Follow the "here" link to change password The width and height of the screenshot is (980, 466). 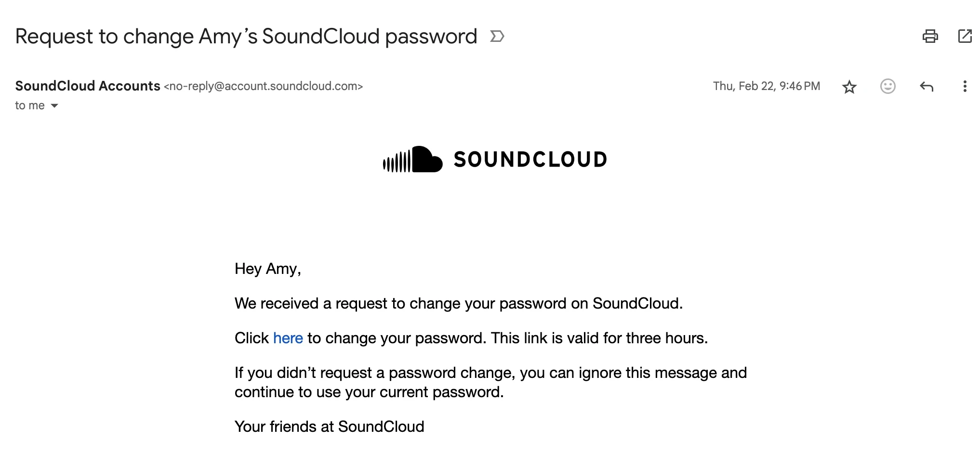(x=288, y=338)
